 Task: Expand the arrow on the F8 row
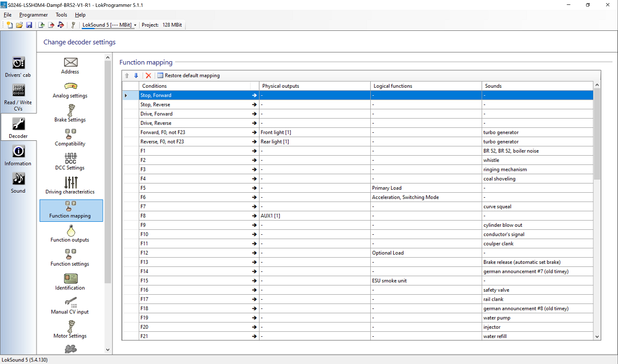click(254, 216)
